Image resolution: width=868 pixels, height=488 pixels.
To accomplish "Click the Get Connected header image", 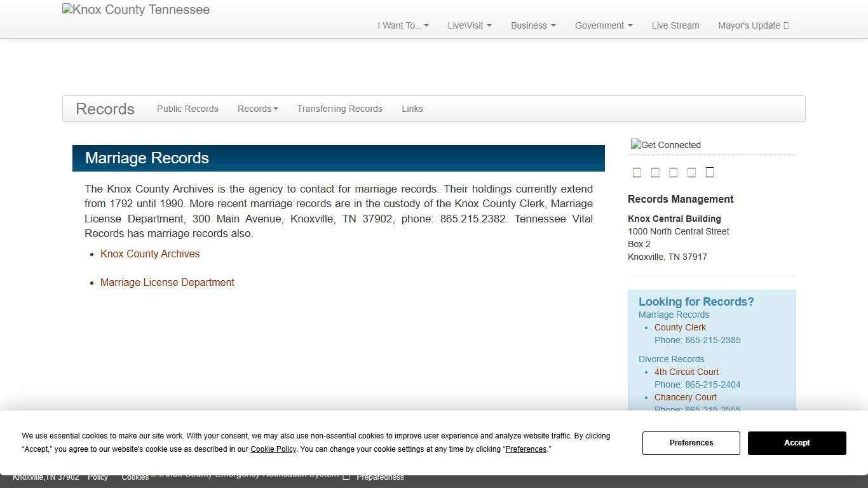I will 665,145.
